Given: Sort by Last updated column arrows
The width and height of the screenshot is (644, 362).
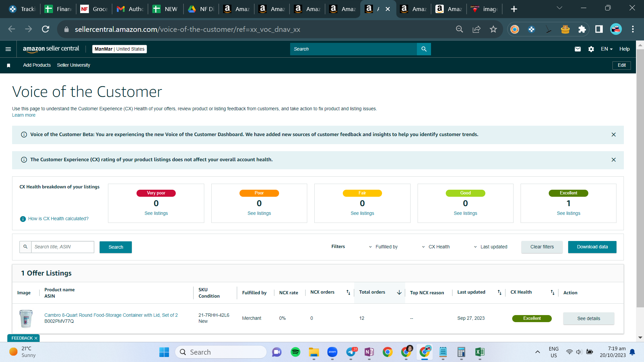Looking at the screenshot, I should pos(499,293).
